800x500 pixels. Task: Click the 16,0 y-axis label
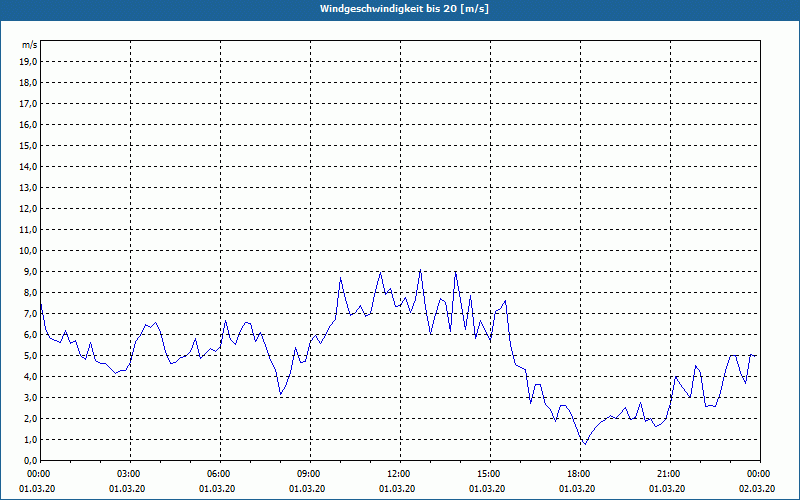click(28, 124)
